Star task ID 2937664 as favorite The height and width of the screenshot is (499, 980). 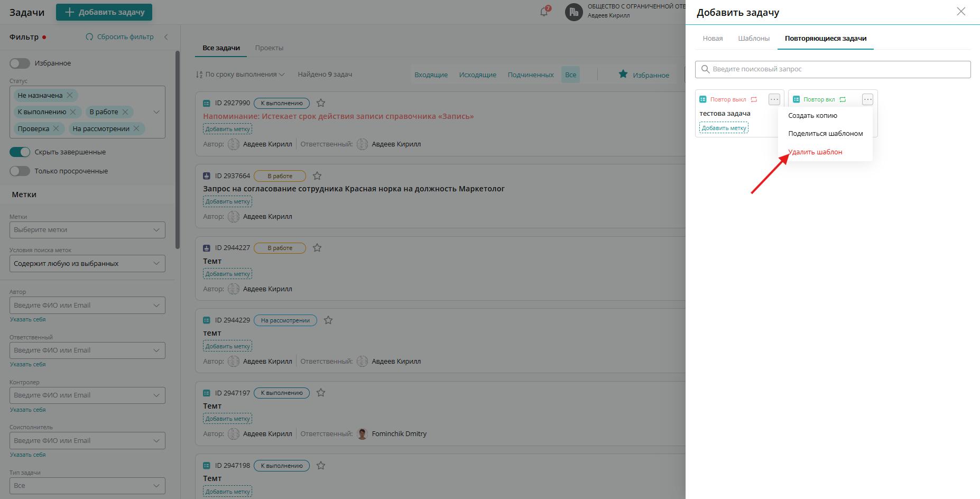tap(317, 176)
